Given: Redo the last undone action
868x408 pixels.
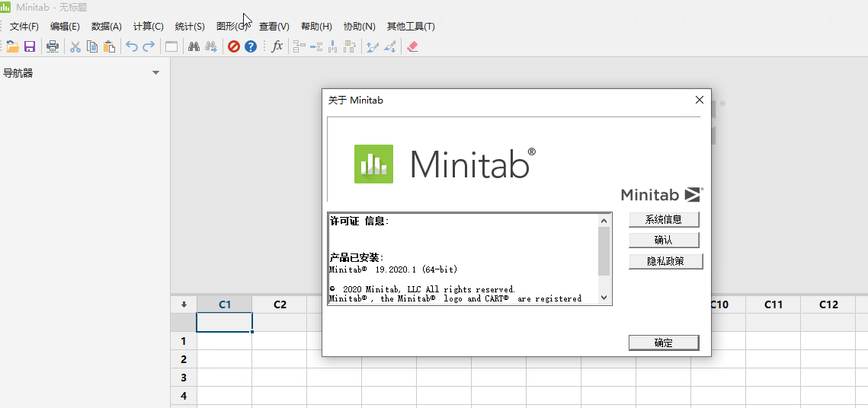Looking at the screenshot, I should 149,46.
